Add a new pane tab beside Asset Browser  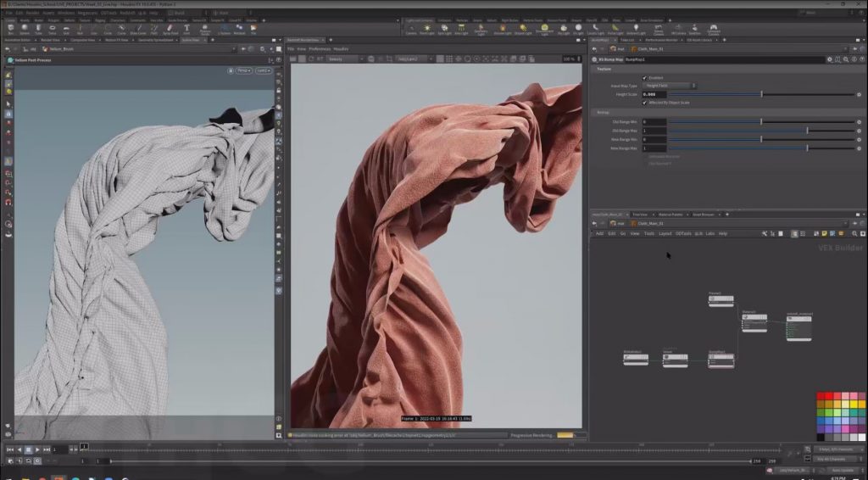click(x=726, y=215)
